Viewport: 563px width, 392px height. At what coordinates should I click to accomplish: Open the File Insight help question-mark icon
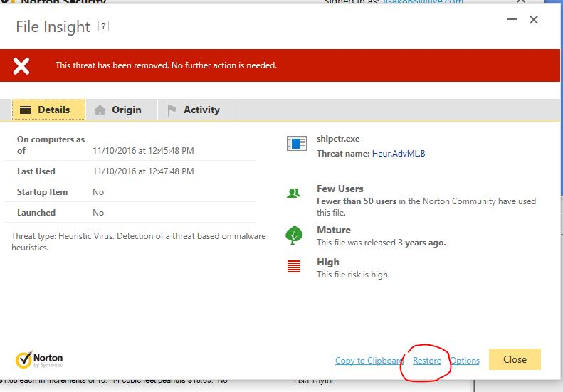(103, 26)
